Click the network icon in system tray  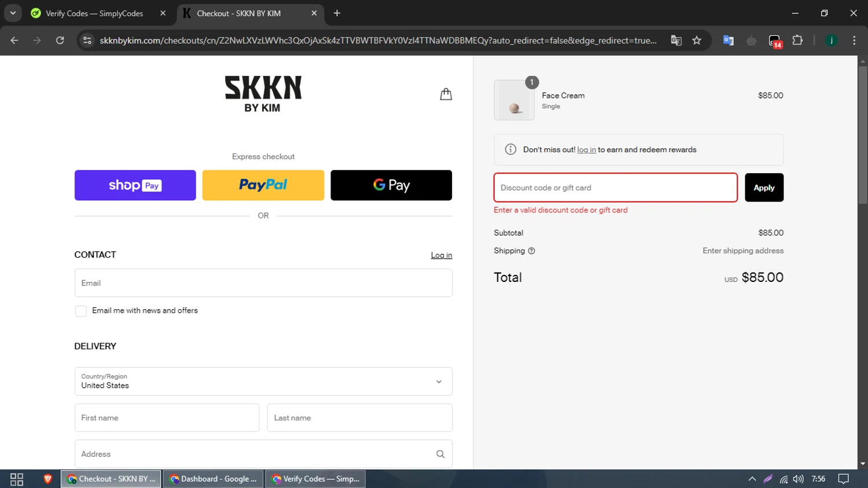(x=784, y=479)
